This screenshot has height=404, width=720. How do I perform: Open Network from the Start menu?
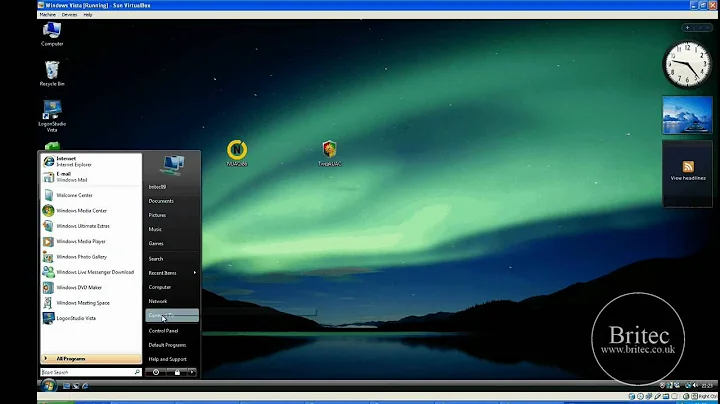point(172,301)
